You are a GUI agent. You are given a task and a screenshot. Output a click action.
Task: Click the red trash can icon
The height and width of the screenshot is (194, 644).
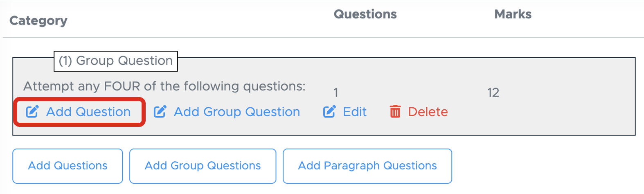click(395, 112)
